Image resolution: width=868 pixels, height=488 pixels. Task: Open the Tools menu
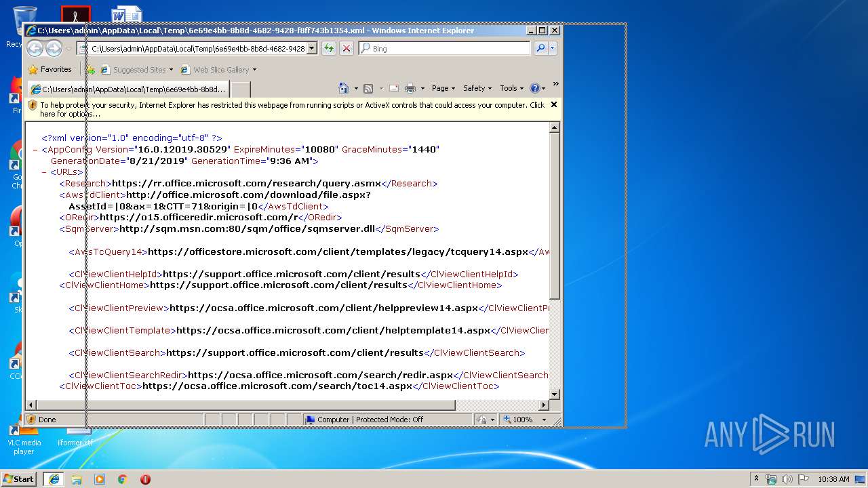coord(512,88)
